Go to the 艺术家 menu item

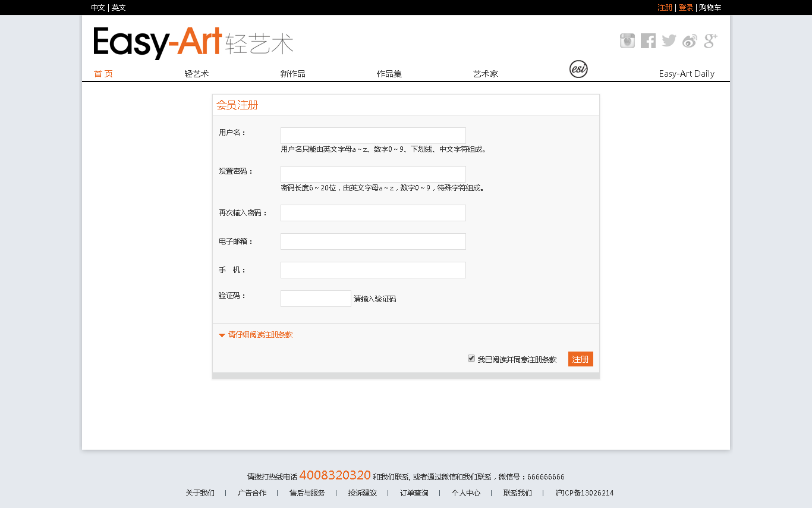(x=485, y=74)
